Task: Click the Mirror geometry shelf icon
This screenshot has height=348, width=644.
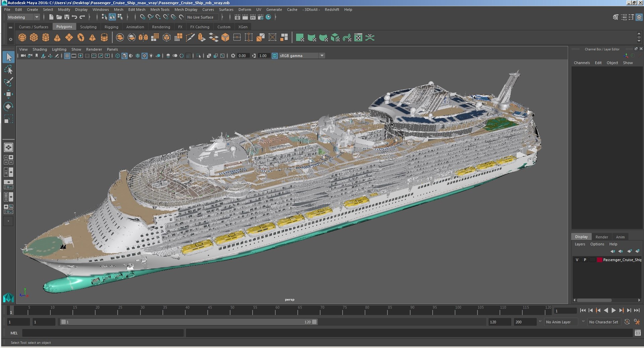Action: coord(143,38)
